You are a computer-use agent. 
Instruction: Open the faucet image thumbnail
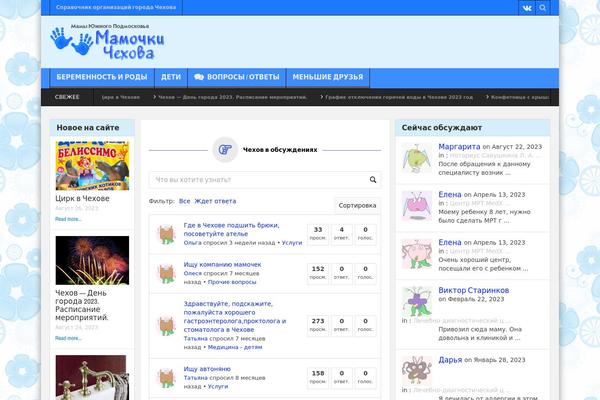[x=92, y=377]
